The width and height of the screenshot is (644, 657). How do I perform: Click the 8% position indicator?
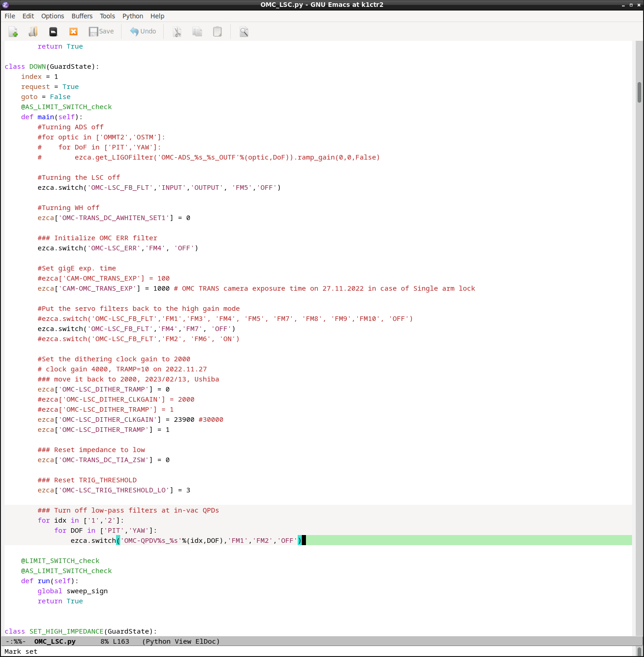coord(105,641)
